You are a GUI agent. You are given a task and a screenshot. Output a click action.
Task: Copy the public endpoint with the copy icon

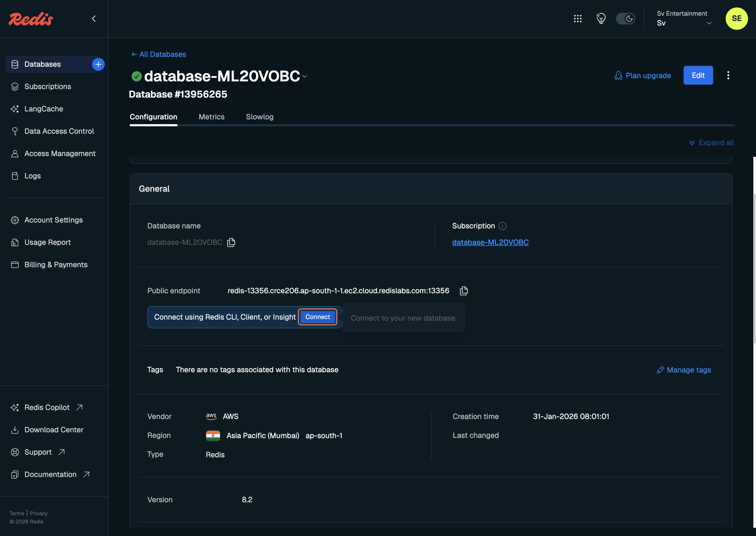tap(463, 291)
